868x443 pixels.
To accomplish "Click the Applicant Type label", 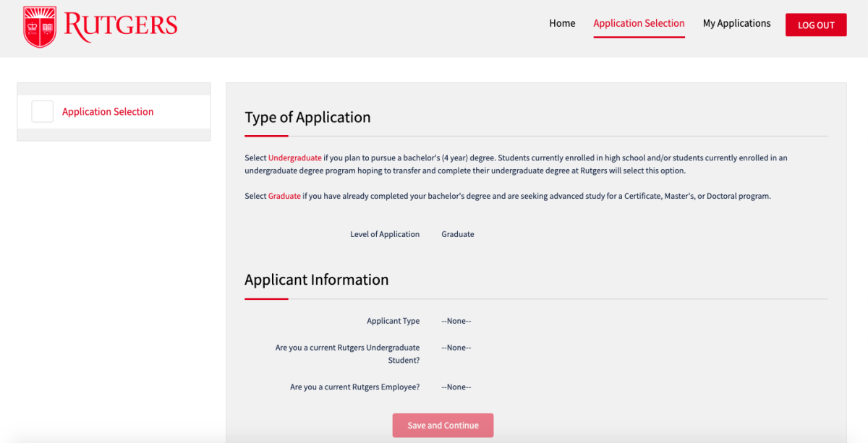I will coord(393,321).
